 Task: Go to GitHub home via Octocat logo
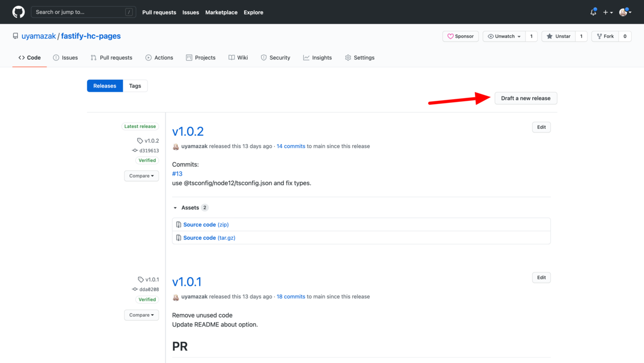(x=18, y=12)
